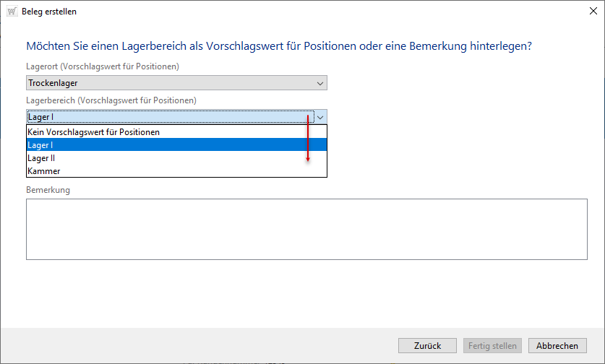605x364 pixels.
Task: Click the Lagerort dropdown arrow chevron
Action: pos(320,83)
